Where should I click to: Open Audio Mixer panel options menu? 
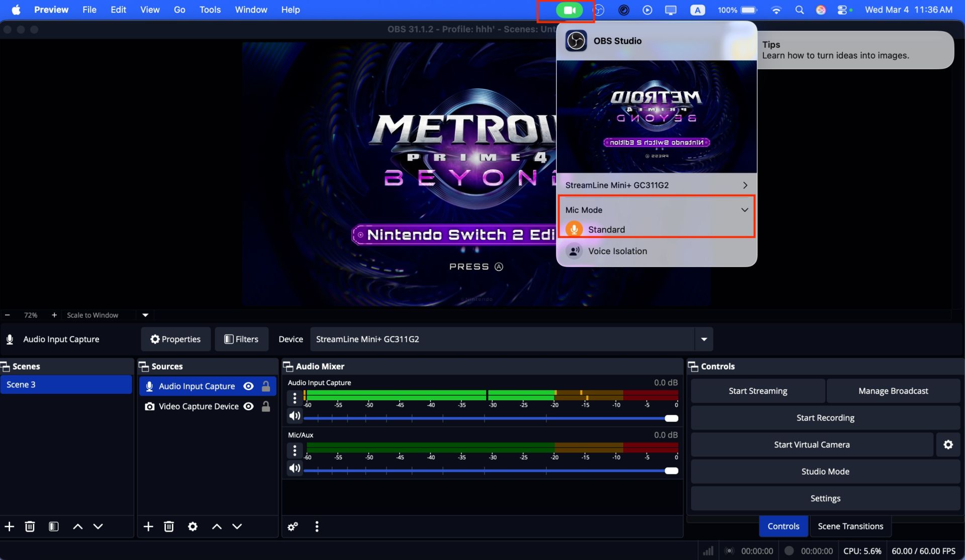click(x=317, y=526)
